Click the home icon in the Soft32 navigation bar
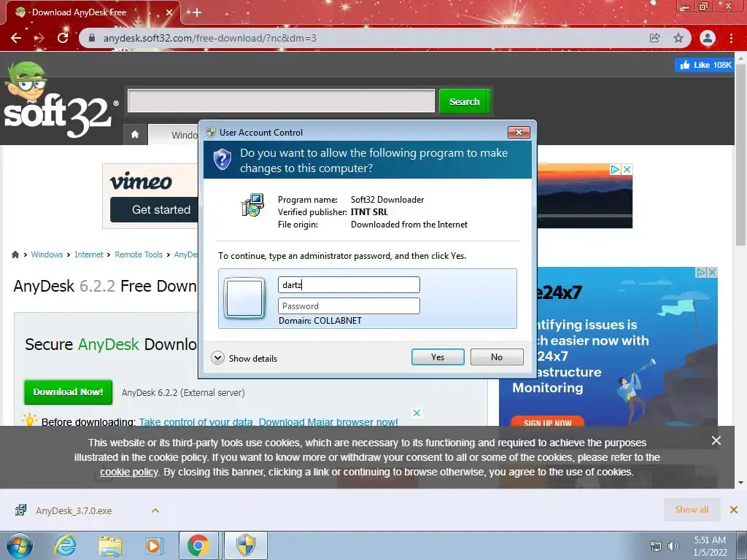Screen dimensions: 747x560 (x=135, y=134)
